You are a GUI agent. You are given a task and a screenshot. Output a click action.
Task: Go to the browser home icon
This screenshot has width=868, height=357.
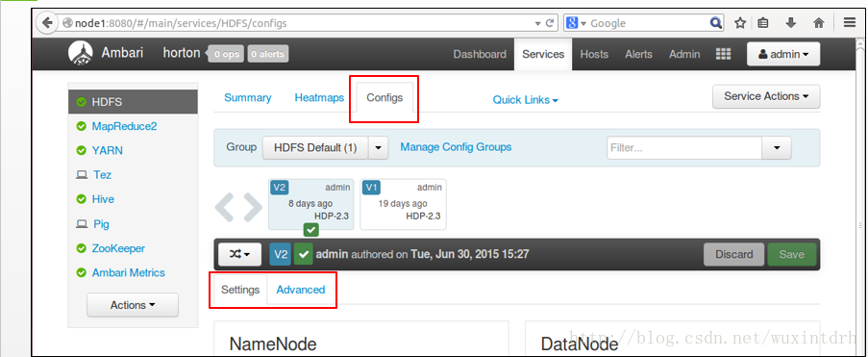pyautogui.click(x=819, y=23)
